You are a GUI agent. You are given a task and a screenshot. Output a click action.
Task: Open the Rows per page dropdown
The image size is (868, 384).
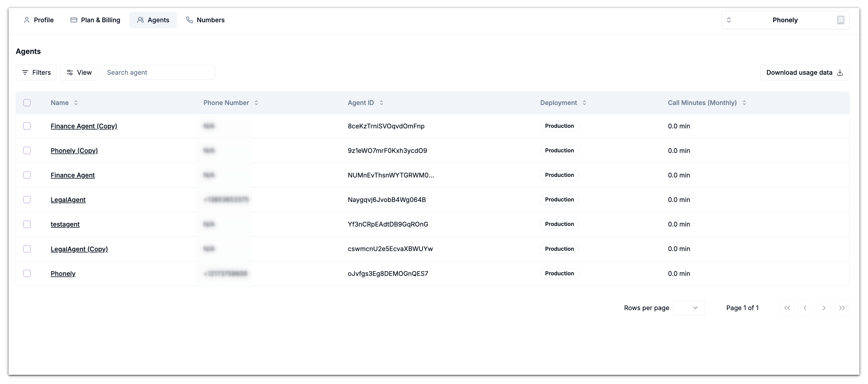pyautogui.click(x=689, y=308)
